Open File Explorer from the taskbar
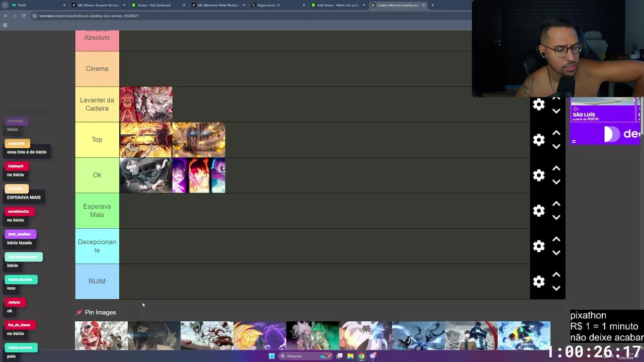Viewport: 644px width, 362px height. click(350, 356)
